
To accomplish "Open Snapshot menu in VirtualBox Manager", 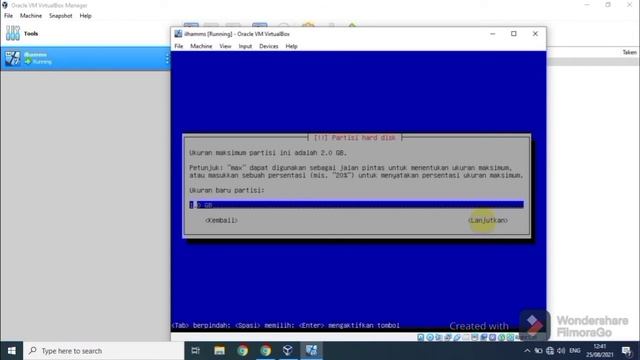I will pyautogui.click(x=60, y=16).
